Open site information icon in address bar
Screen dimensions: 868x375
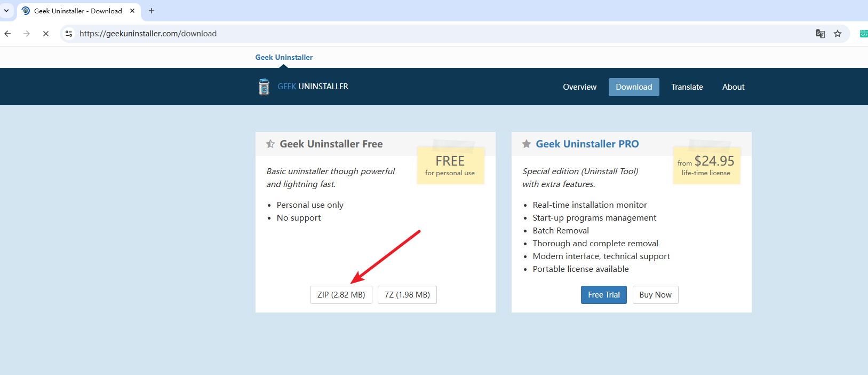pyautogui.click(x=69, y=34)
